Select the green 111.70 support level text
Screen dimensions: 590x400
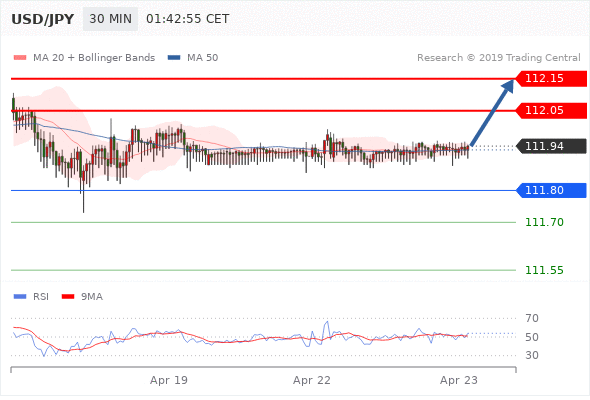[x=544, y=222]
